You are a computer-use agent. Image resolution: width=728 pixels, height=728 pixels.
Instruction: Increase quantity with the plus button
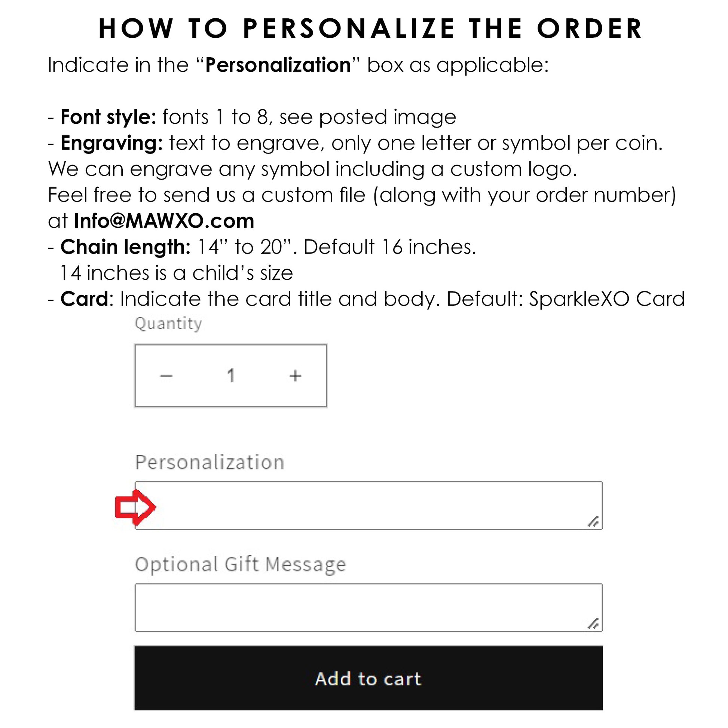point(295,376)
